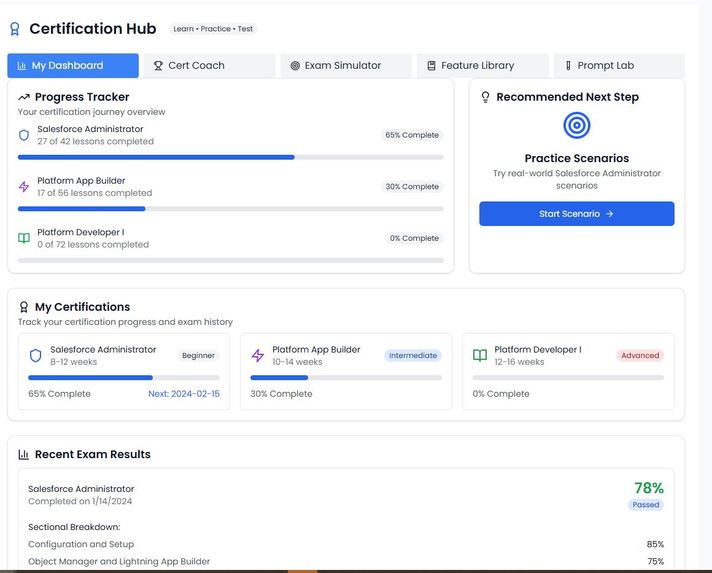Click '65% Complete' on Salesforce Administrator card

pyautogui.click(x=59, y=394)
